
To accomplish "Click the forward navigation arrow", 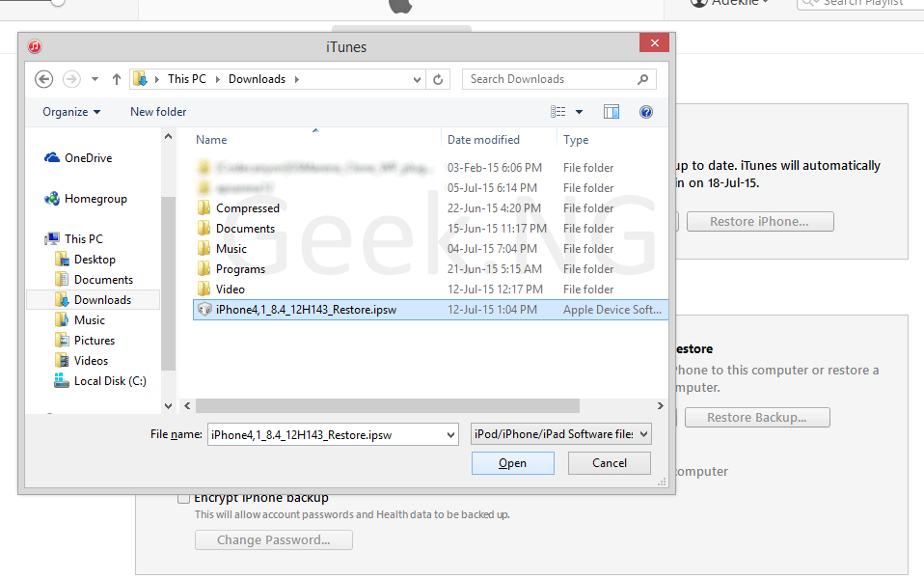I will [x=72, y=79].
